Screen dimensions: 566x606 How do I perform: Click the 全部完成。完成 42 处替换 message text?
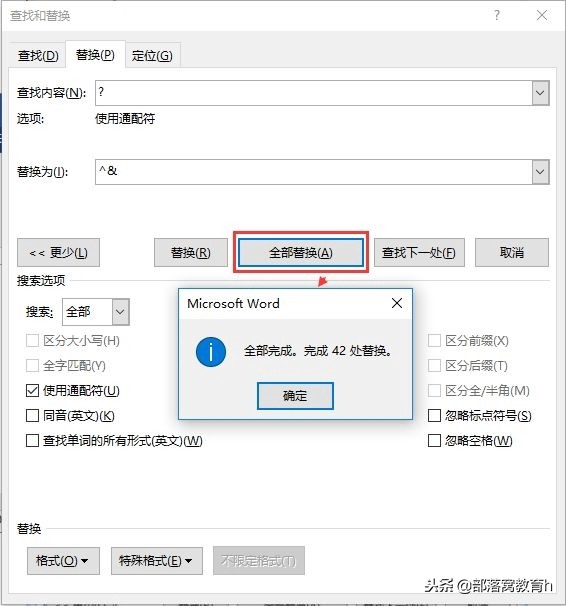[319, 351]
